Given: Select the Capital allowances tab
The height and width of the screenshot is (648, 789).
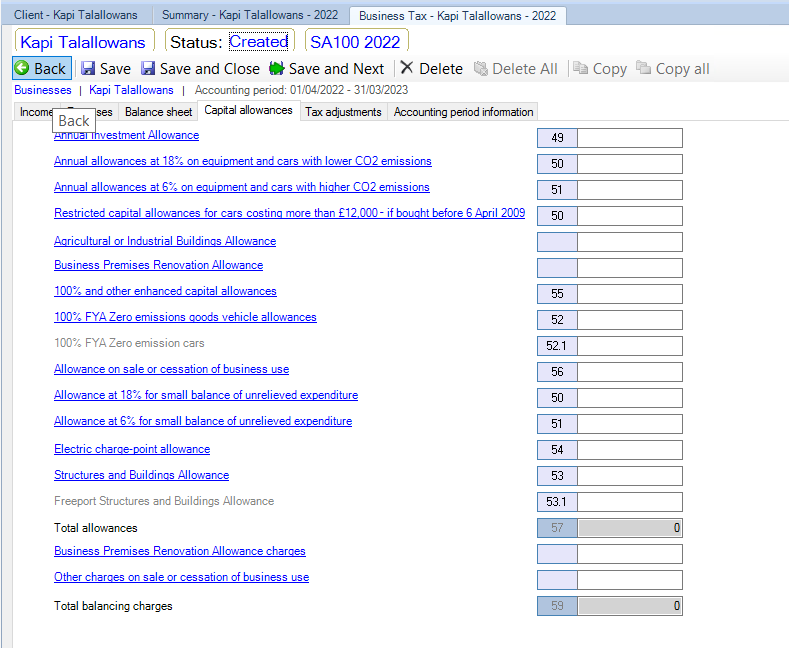Looking at the screenshot, I should coord(249,110).
